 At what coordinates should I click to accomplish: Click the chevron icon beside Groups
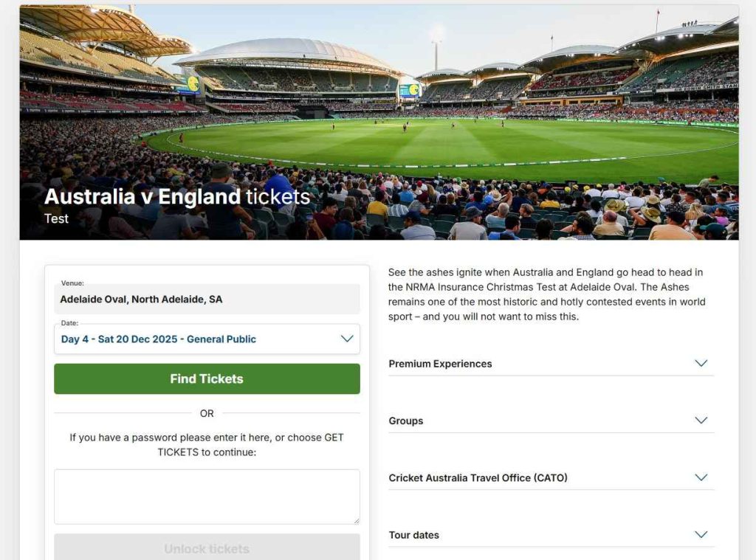701,420
